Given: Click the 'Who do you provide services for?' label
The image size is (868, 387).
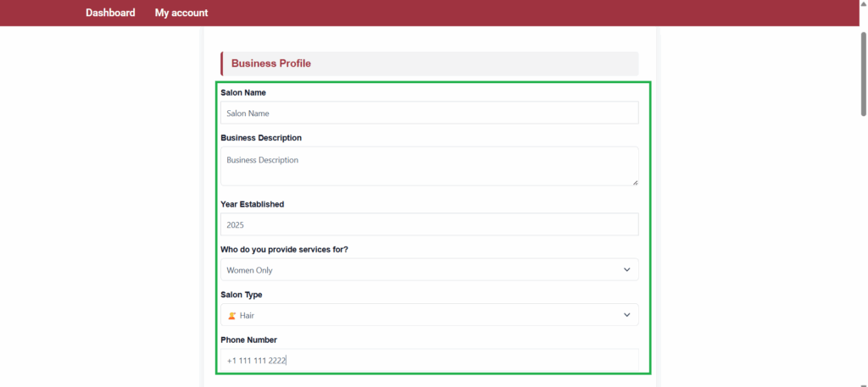Looking at the screenshot, I should [x=285, y=249].
